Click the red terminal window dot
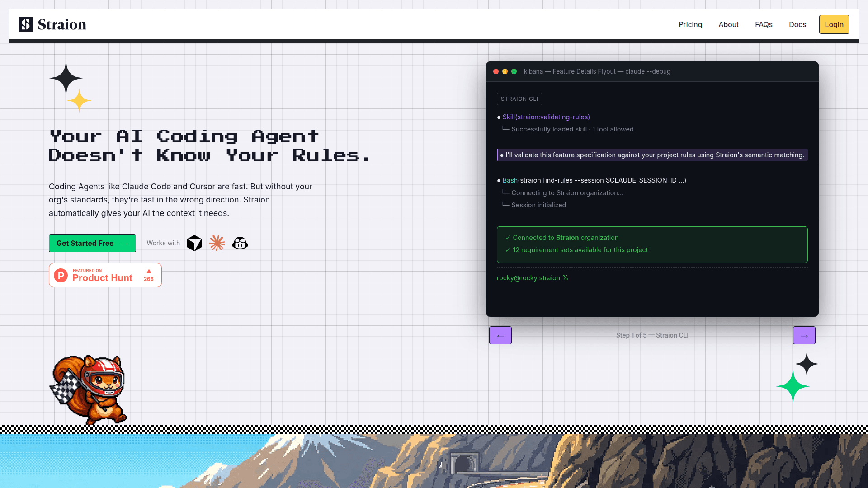Image resolution: width=868 pixels, height=488 pixels. pos(496,71)
